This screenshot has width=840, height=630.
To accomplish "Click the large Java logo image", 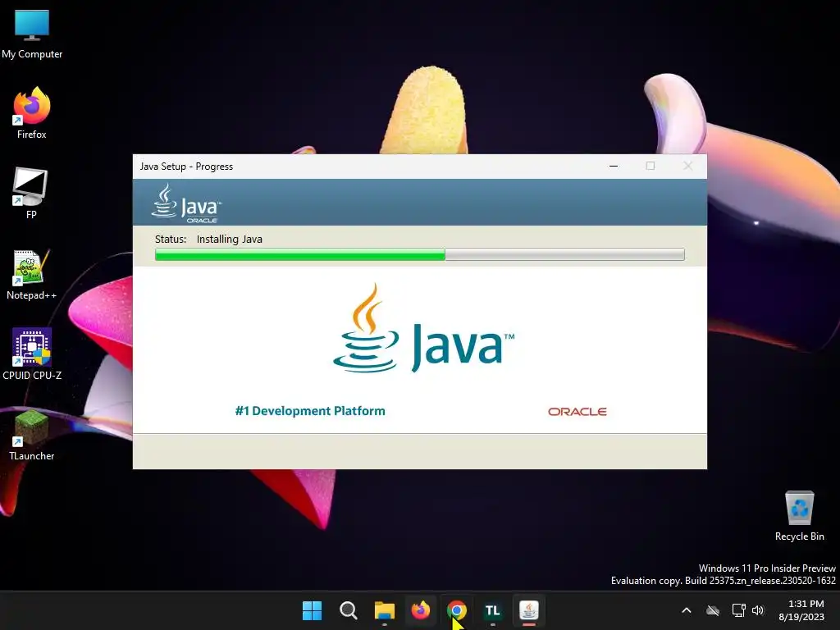I will point(423,329).
